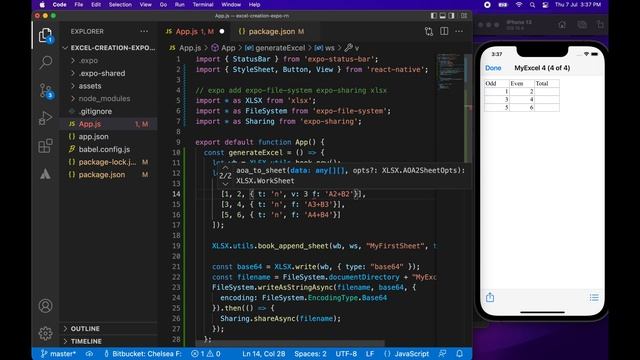This screenshot has height=360, width=640.
Task: Open the list icon on iPhone simulator
Action: (x=594, y=298)
